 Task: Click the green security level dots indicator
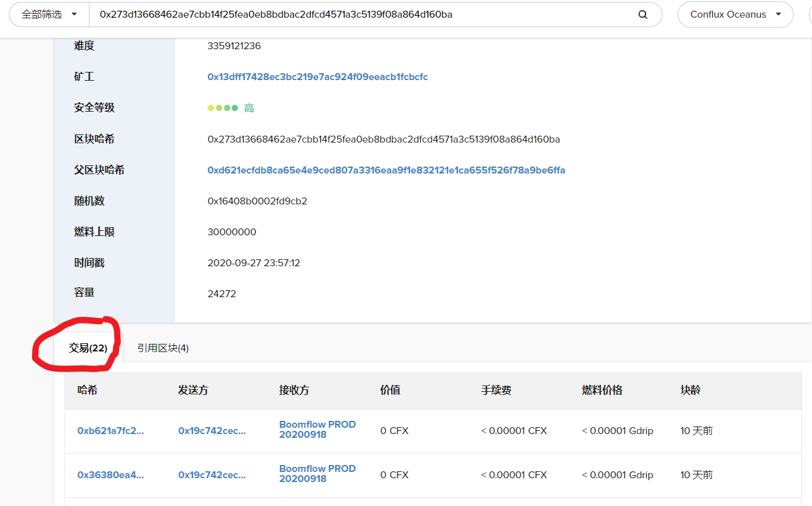click(223, 108)
